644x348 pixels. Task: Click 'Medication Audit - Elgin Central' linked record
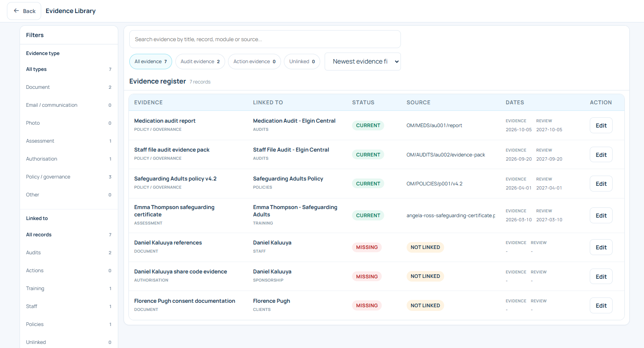click(x=294, y=121)
